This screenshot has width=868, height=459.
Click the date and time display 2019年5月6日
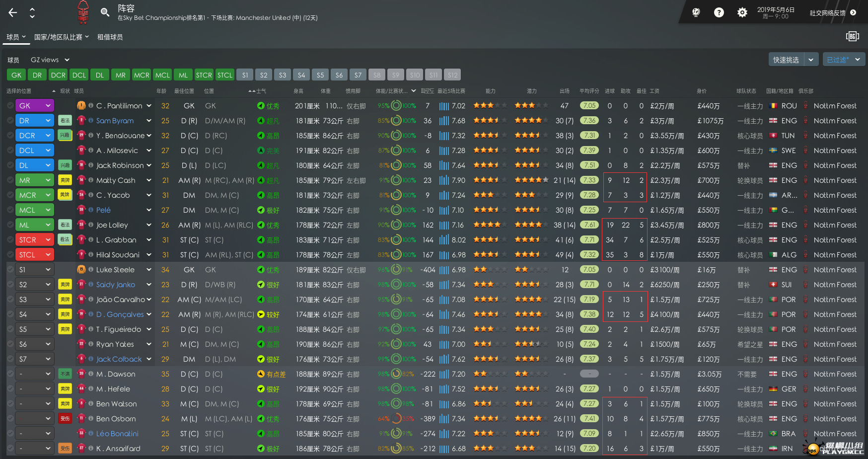[x=776, y=12]
